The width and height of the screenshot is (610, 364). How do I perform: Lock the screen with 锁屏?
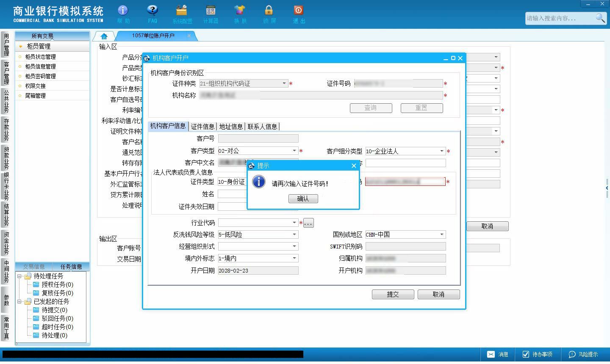click(x=269, y=10)
